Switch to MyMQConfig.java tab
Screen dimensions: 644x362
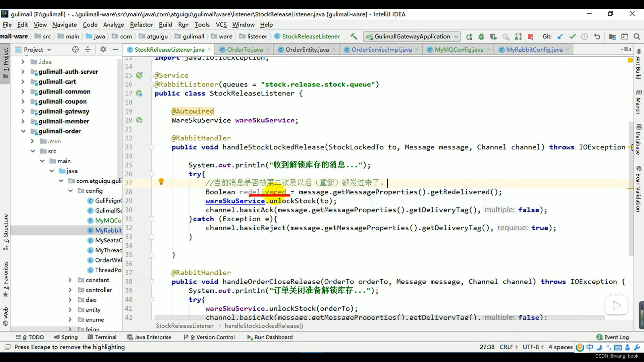(459, 50)
